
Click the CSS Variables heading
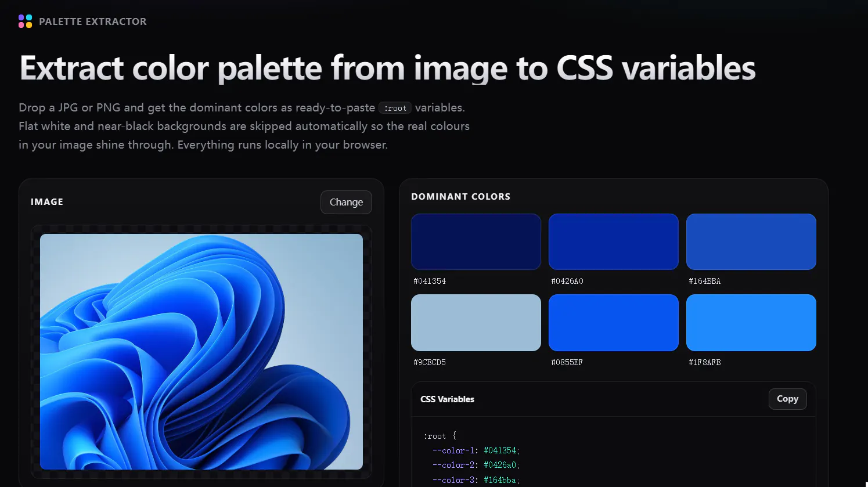click(x=447, y=399)
